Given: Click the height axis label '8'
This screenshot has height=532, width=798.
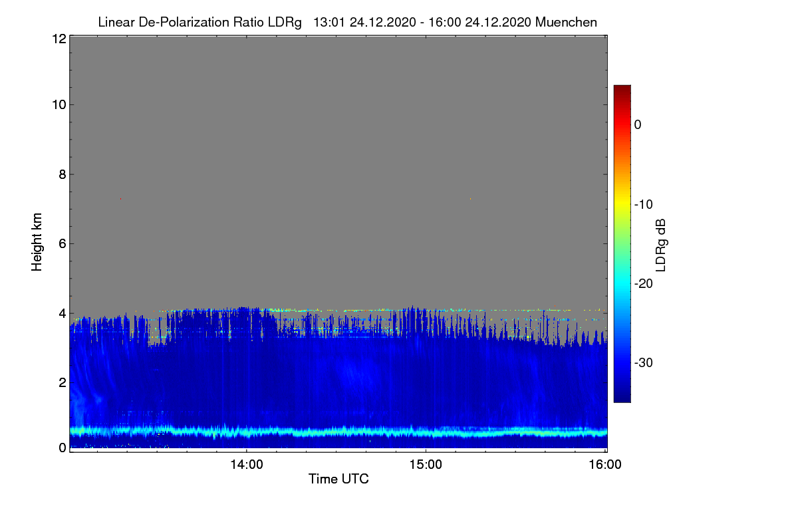Looking at the screenshot, I should [62, 174].
